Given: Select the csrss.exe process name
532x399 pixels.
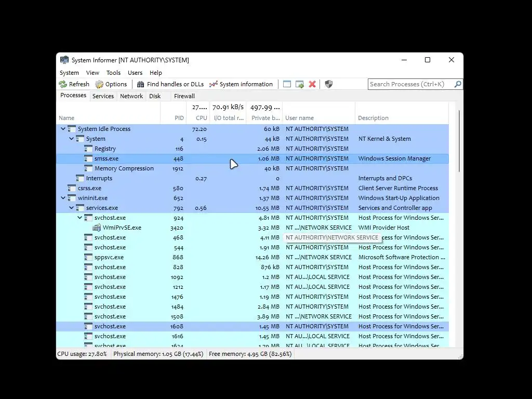Looking at the screenshot, I should click(89, 188).
